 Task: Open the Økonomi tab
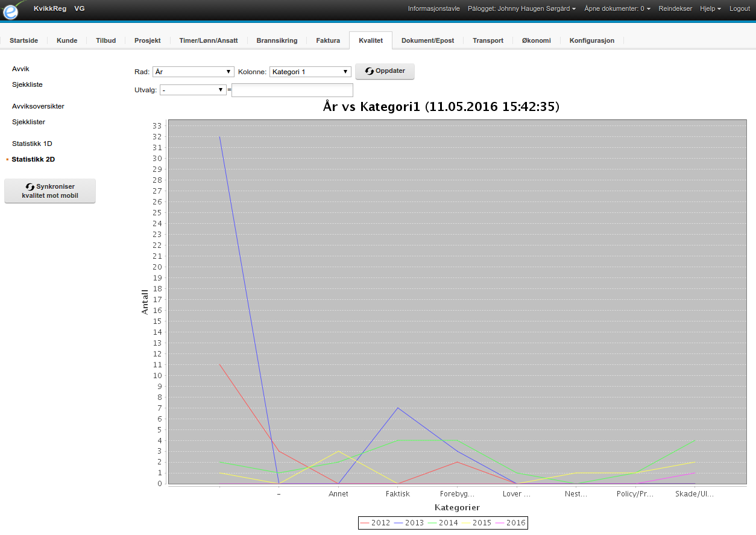point(536,40)
